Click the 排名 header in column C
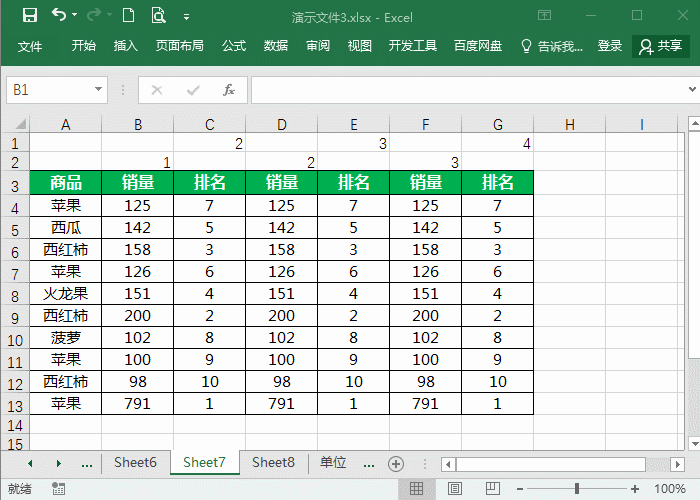 pos(209,183)
